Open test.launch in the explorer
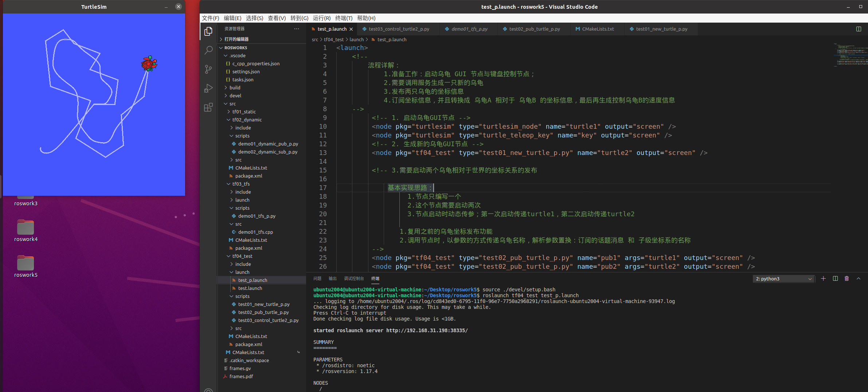This screenshot has height=392, width=868. [x=262, y=288]
